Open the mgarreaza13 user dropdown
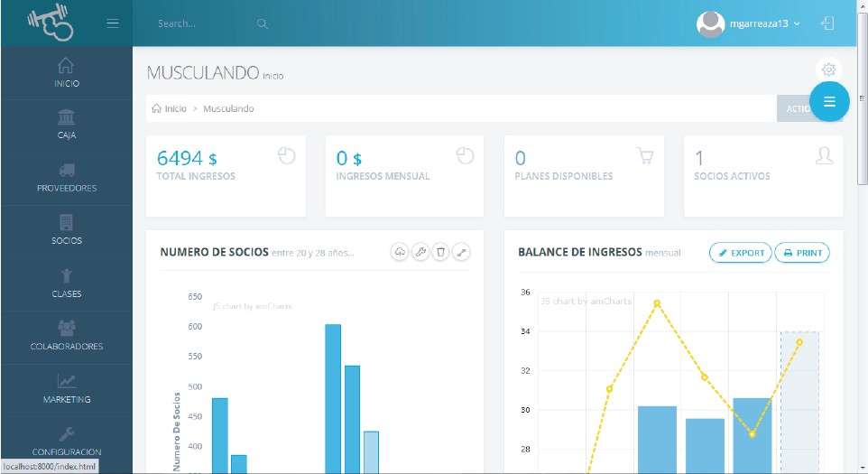Screen dimensions: 868x474 [765, 23]
